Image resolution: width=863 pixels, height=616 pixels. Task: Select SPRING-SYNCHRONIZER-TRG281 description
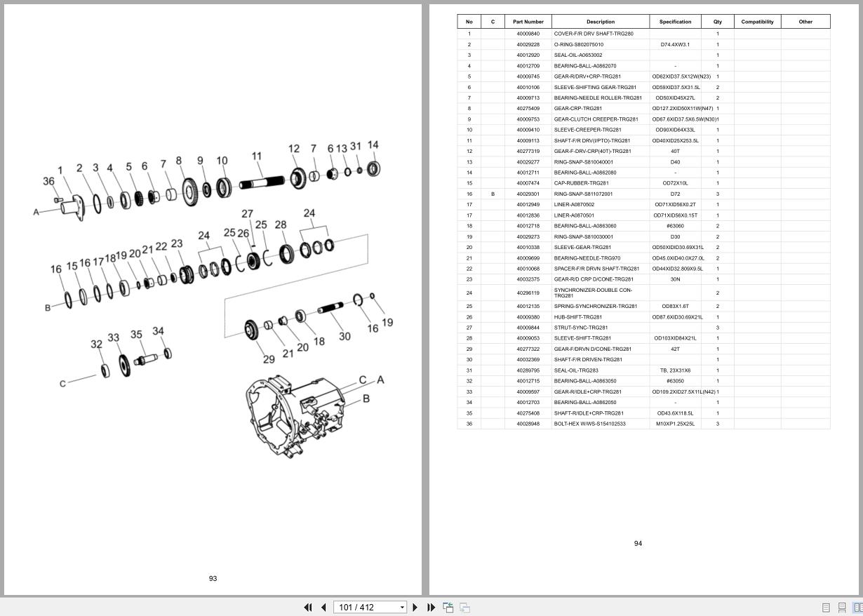pyautogui.click(x=596, y=306)
